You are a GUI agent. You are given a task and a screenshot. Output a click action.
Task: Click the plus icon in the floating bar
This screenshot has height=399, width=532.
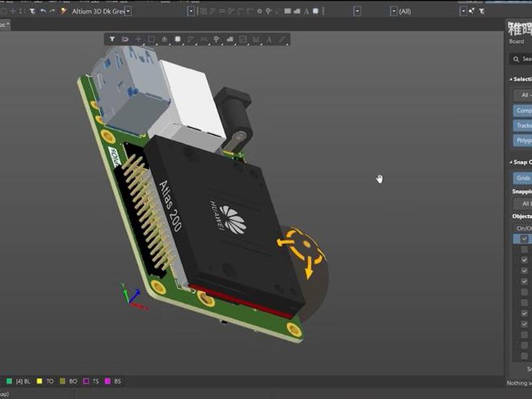138,39
